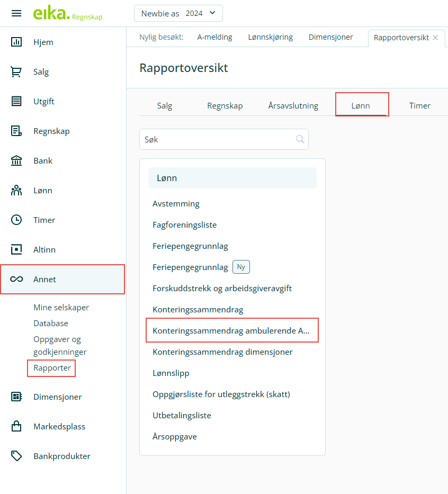This screenshot has height=494, width=448.
Task: Open the Newbie as 2024 dropdown
Action: point(178,13)
